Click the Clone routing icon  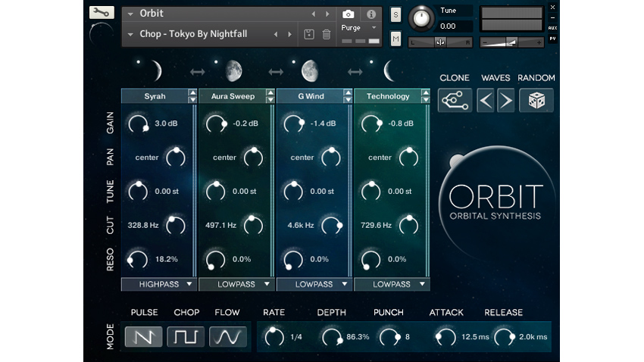[x=455, y=100]
